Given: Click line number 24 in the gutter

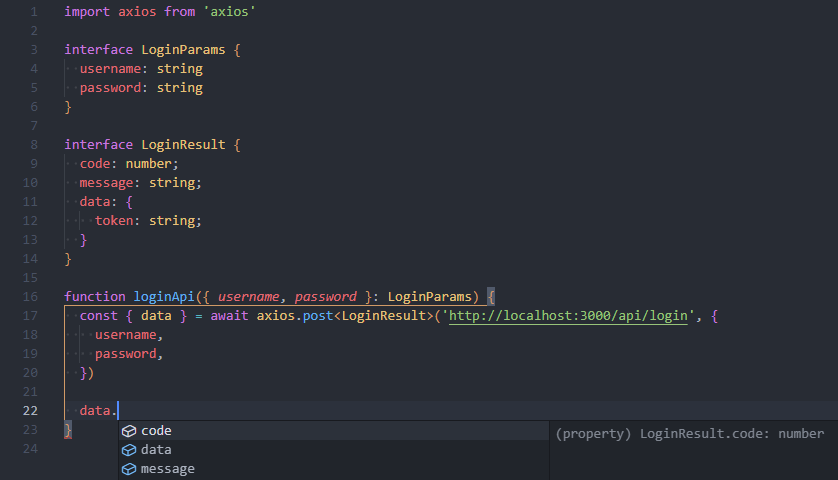Looking at the screenshot, I should (30, 449).
